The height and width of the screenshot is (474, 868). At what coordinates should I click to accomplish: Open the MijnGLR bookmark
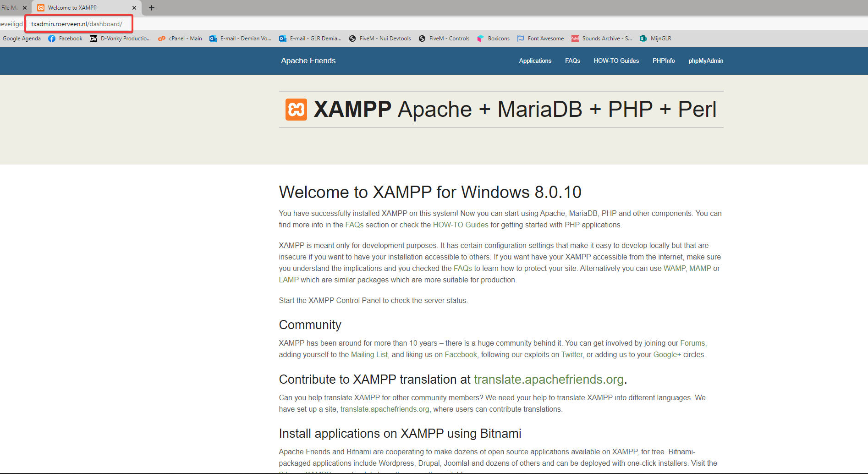tap(656, 39)
